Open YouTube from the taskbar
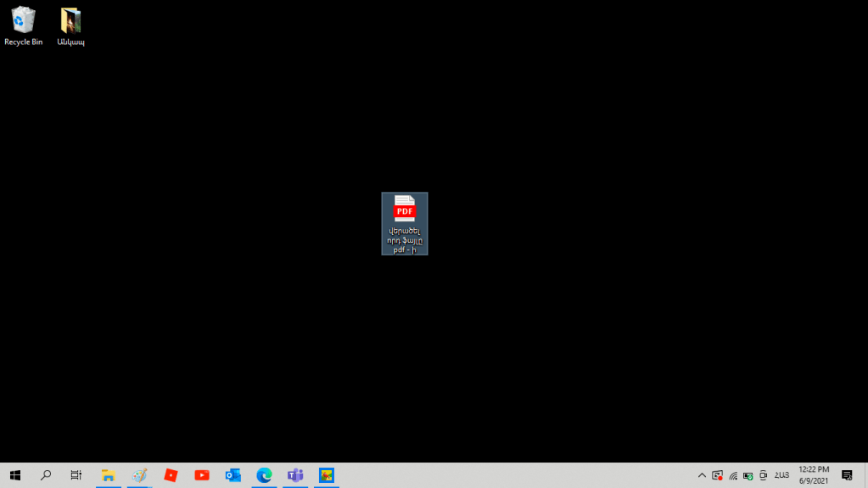This screenshot has height=488, width=868. click(x=202, y=475)
